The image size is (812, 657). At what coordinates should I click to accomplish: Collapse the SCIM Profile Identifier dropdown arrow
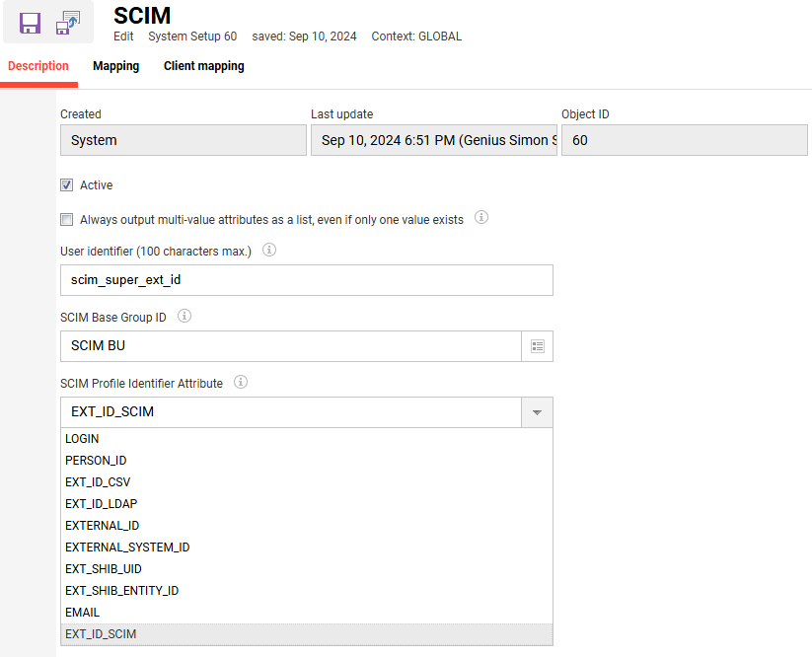[537, 412]
